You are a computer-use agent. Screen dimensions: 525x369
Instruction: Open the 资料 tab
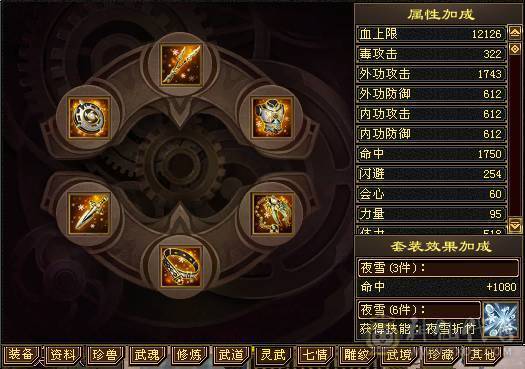[63, 355]
